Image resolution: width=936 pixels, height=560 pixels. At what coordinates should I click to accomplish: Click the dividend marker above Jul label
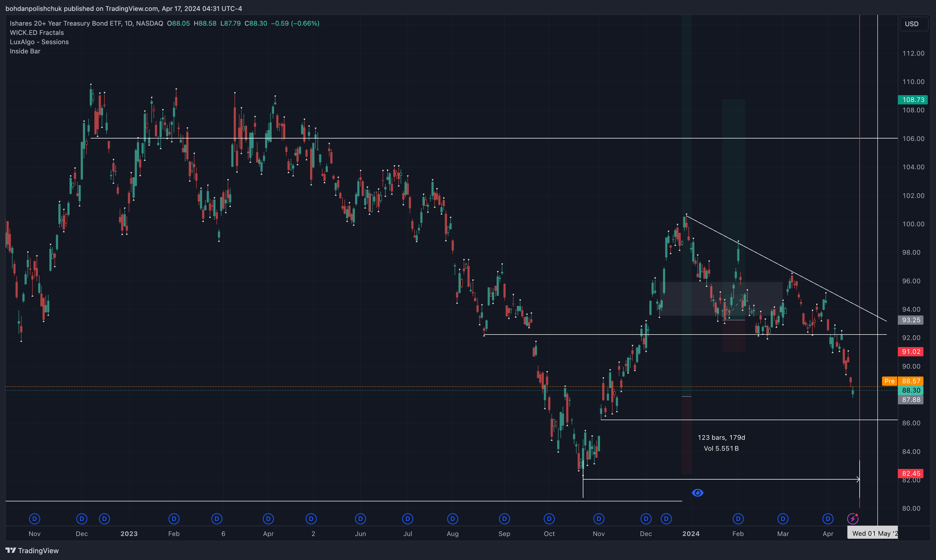[x=408, y=519]
